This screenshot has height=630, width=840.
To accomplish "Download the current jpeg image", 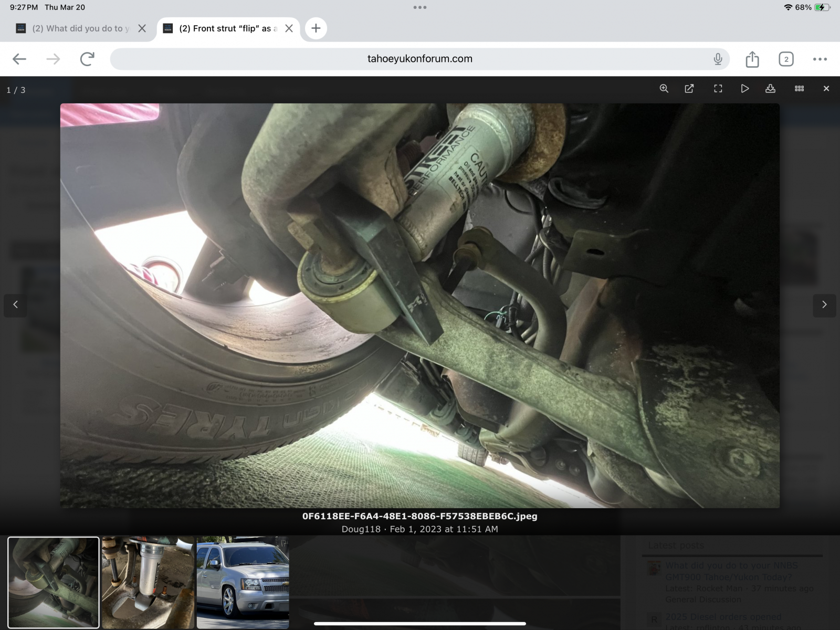I will coord(770,89).
